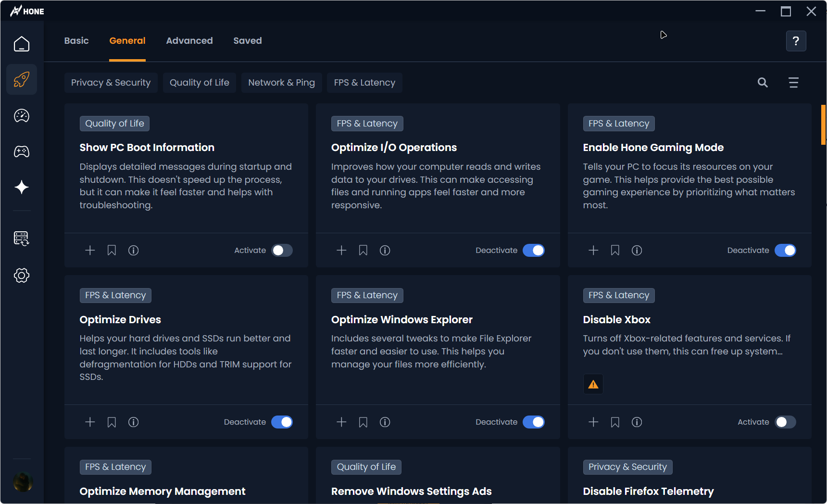Click the search magnifier icon
The image size is (827, 504).
click(763, 83)
